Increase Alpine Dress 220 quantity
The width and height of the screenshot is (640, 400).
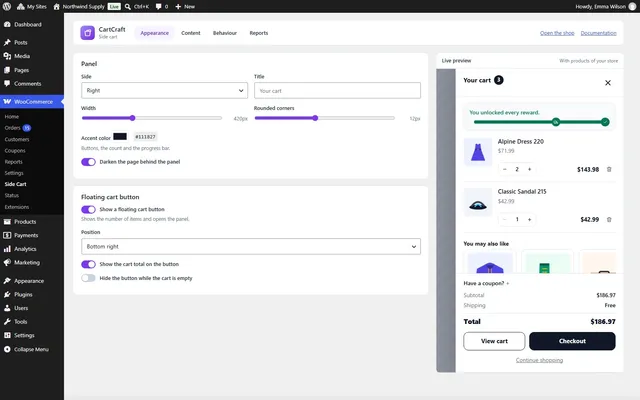tap(529, 169)
